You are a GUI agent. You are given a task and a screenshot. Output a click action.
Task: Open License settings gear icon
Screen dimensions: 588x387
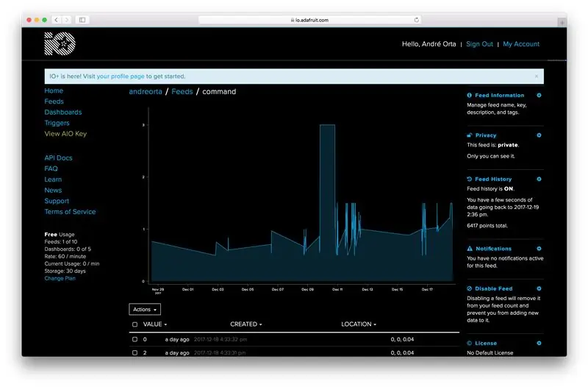(x=539, y=343)
